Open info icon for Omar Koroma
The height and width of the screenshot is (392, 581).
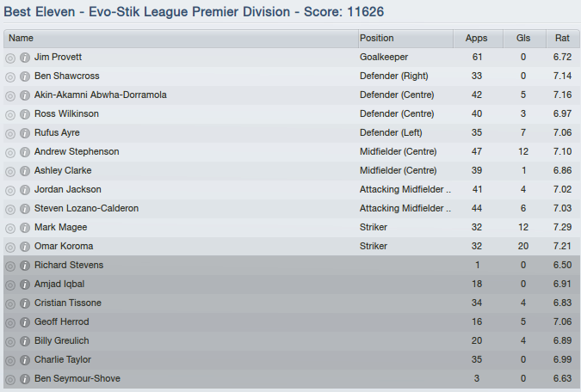point(25,247)
